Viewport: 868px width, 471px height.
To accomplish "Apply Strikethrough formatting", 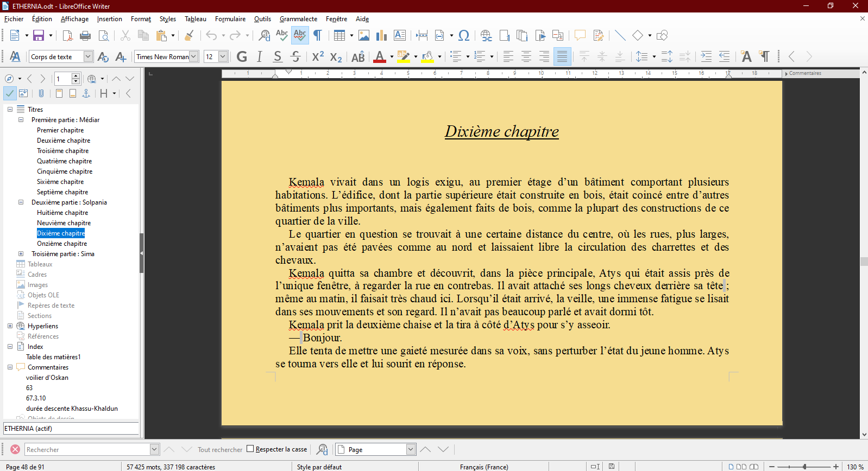I will click(x=295, y=56).
